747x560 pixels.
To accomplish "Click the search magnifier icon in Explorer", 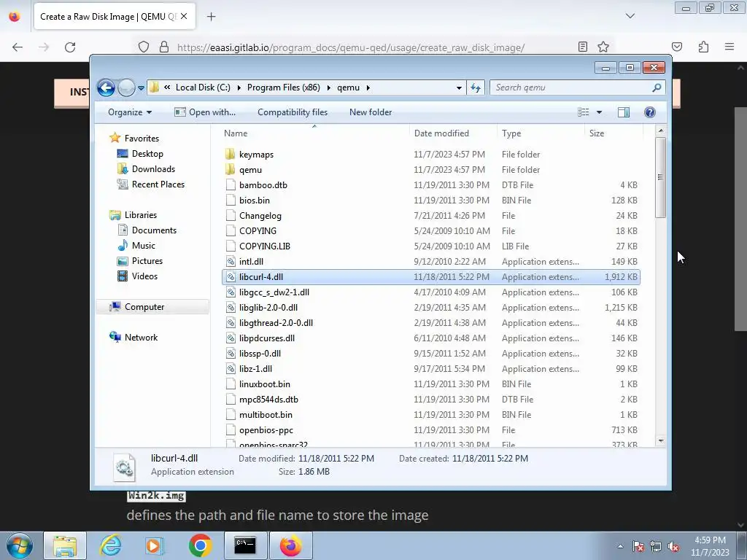I will point(657,87).
